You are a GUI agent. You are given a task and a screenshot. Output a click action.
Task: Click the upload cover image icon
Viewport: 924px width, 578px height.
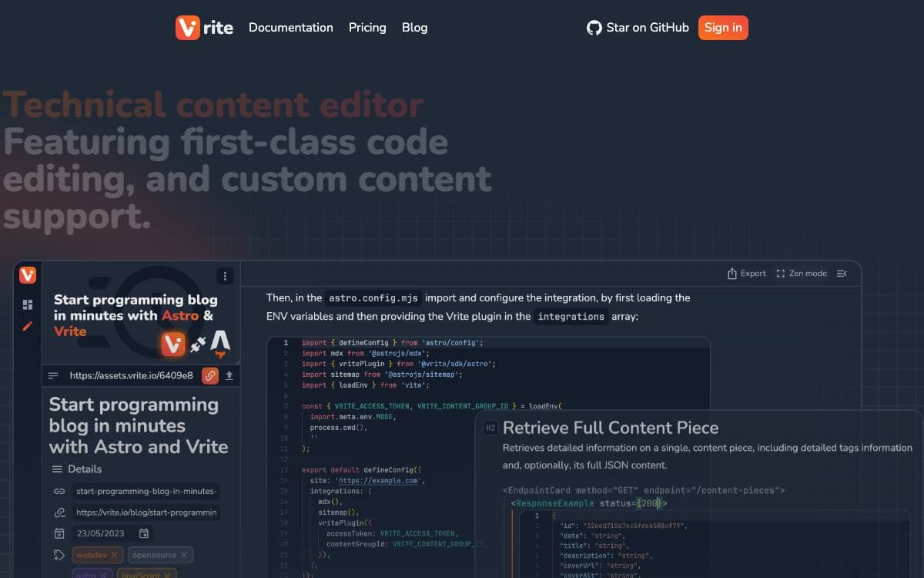coord(229,375)
